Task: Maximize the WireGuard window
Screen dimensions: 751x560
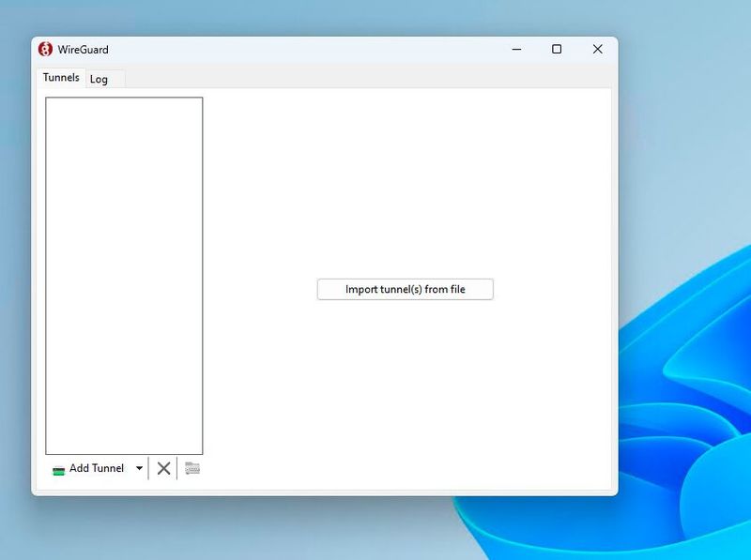Action: [x=557, y=50]
